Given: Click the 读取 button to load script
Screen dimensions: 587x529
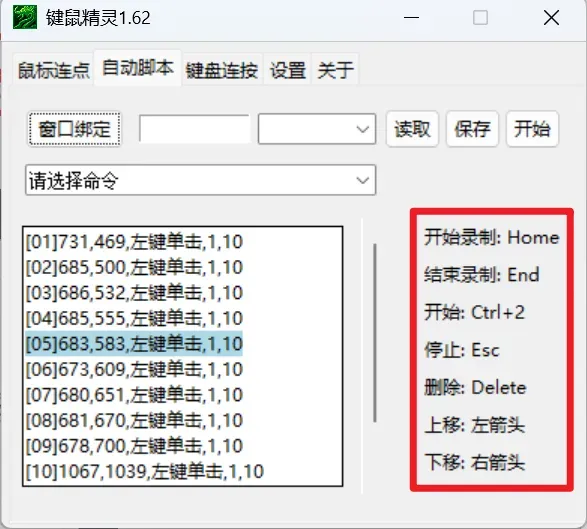Looking at the screenshot, I should pyautogui.click(x=412, y=129).
